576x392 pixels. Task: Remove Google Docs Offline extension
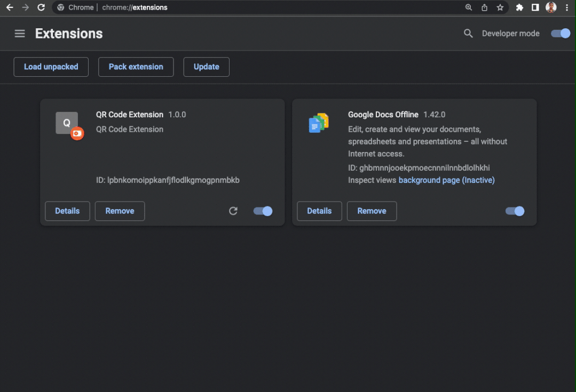[372, 211]
